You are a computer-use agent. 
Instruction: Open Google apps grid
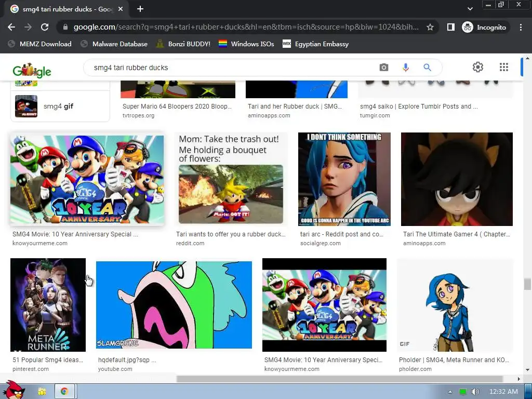pos(504,67)
